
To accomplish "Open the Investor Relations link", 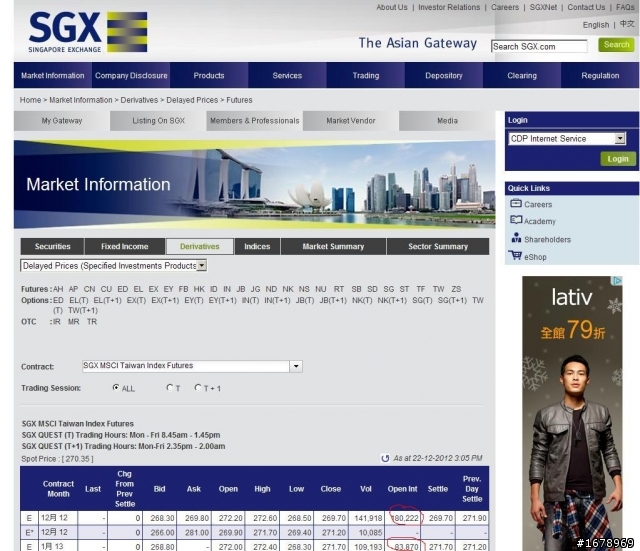I will pyautogui.click(x=449, y=7).
